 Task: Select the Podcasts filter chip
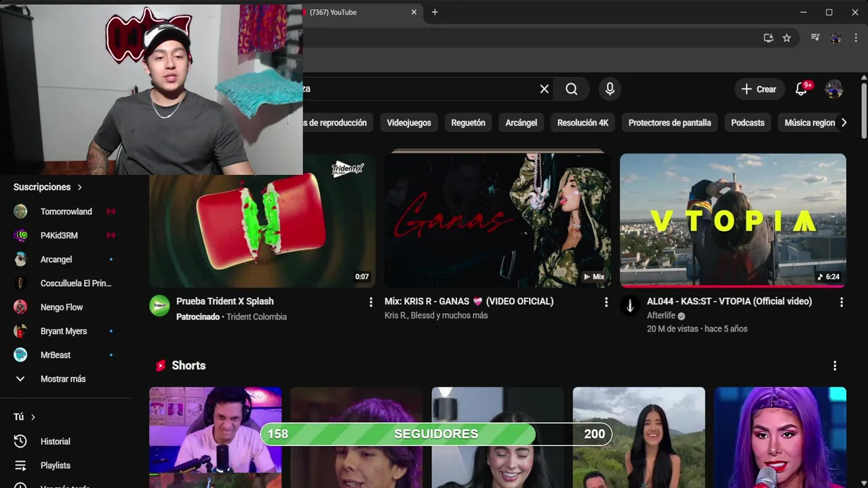(748, 123)
